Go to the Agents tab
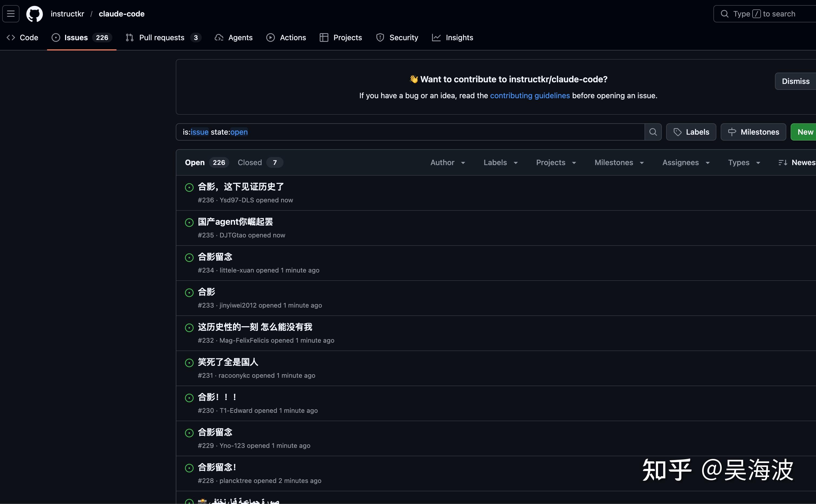This screenshot has width=816, height=504. pos(234,38)
